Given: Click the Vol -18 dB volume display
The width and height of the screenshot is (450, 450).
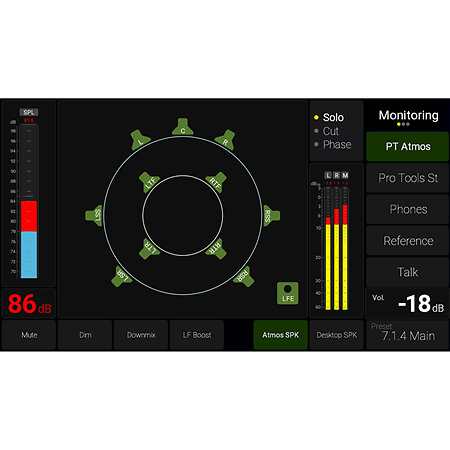Looking at the screenshot, I should coord(407,303).
